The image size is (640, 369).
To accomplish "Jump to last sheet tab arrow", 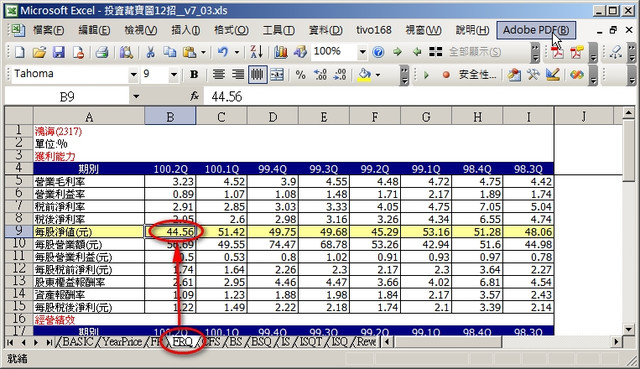I will 49,342.
